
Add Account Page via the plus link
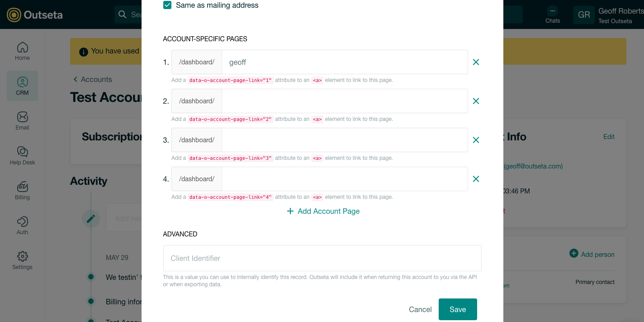pos(323,211)
